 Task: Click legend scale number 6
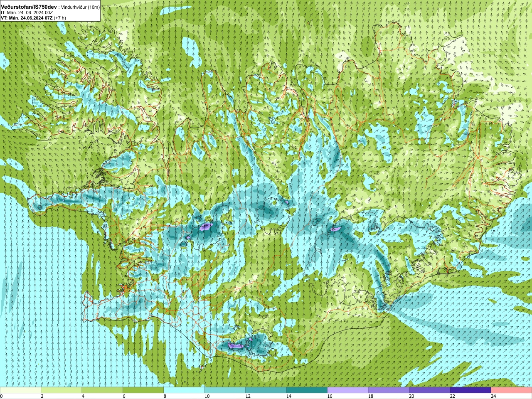pos(124,396)
